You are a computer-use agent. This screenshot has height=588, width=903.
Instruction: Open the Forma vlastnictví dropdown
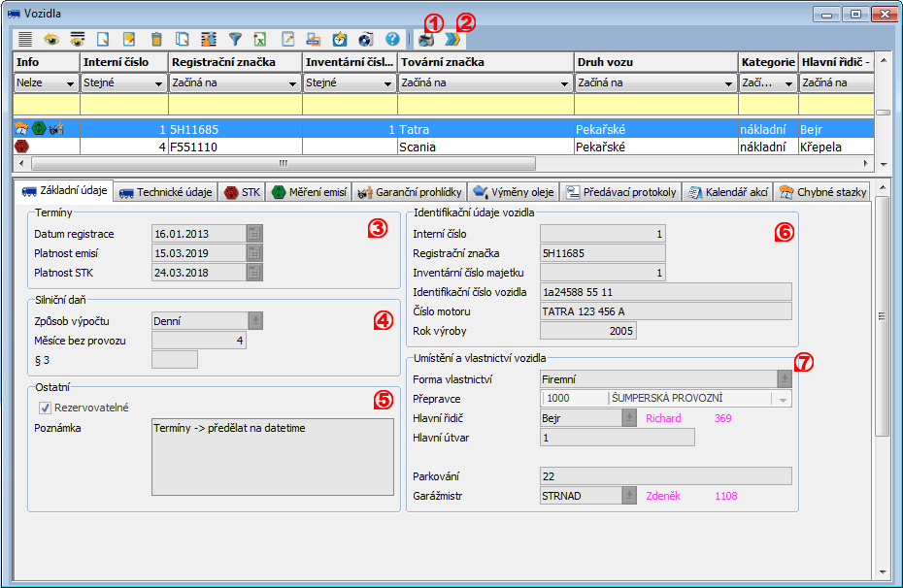point(784,379)
